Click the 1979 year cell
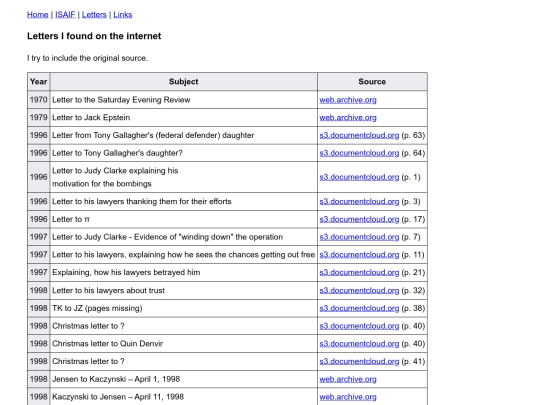540x405 pixels. (x=39, y=117)
